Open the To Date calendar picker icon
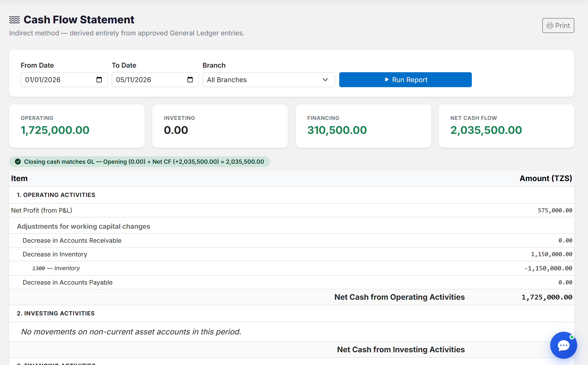The width and height of the screenshot is (588, 365). click(x=190, y=80)
